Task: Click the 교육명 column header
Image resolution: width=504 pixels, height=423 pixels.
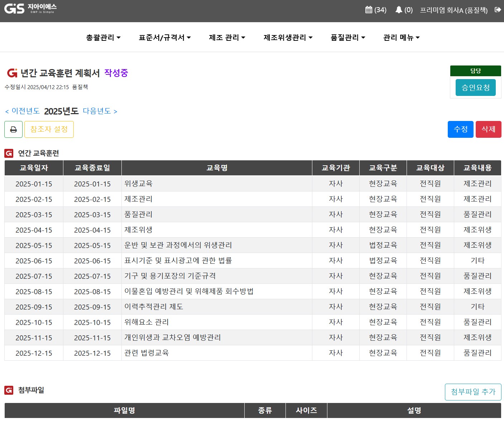Action: pos(217,168)
